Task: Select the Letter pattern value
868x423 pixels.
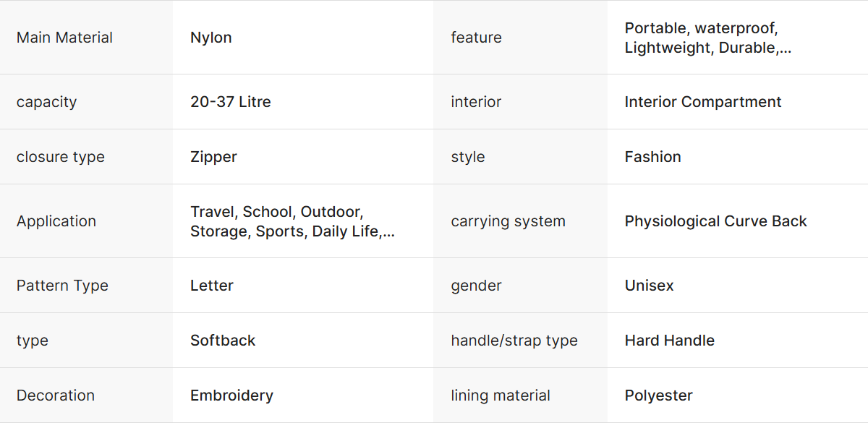Action: [x=212, y=286]
